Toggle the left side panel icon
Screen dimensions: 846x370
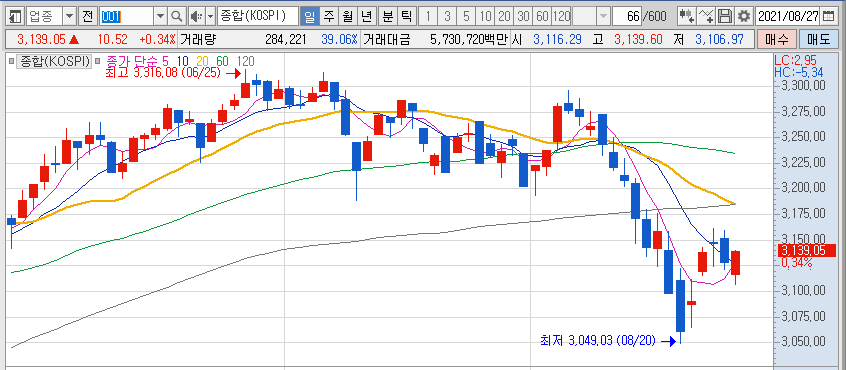[16, 16]
